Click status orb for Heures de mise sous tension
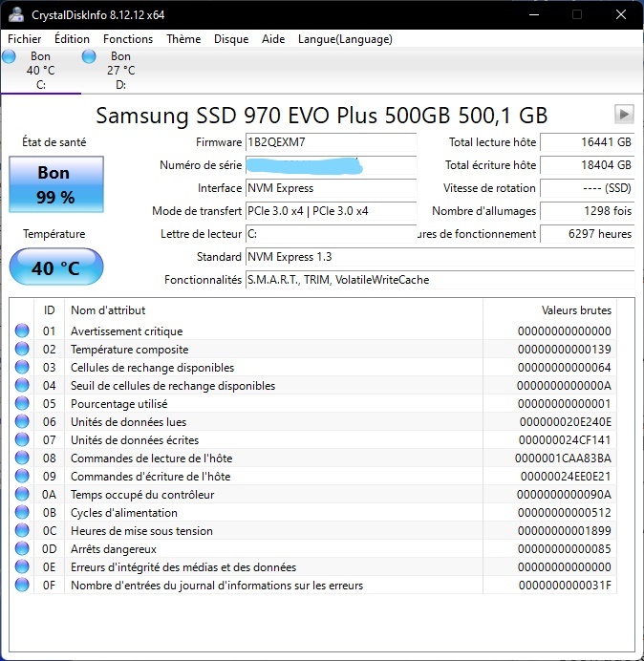 pos(22,530)
